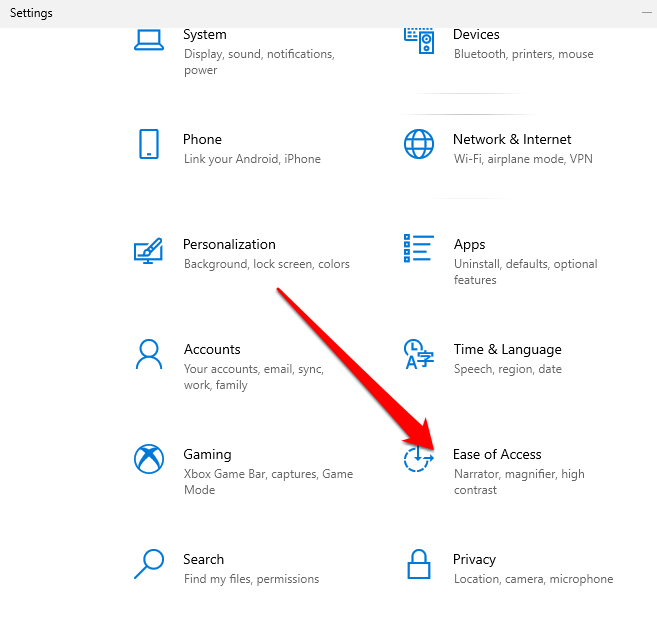Viewport: 657px width, 626px height.
Task: Click the Gaming Xbox icon
Action: 149,459
